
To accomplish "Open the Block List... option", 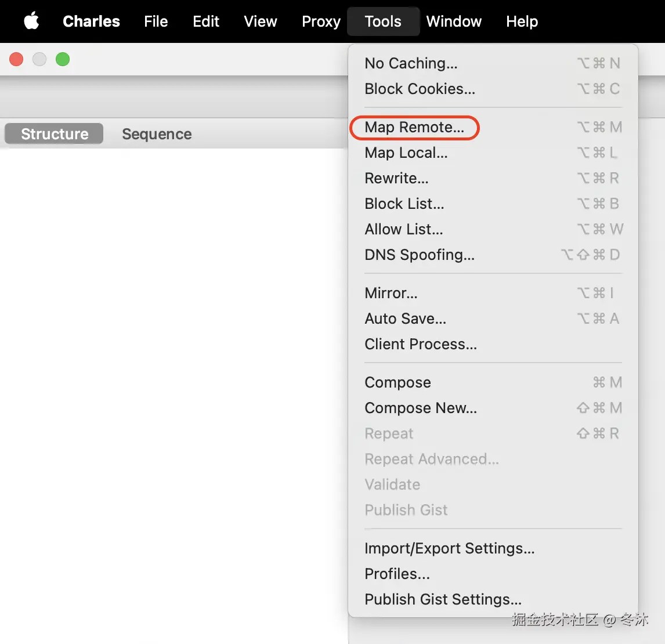I will tap(493, 204).
